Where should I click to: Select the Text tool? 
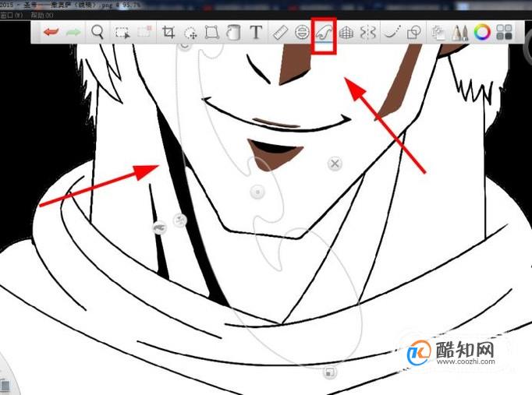(256, 33)
